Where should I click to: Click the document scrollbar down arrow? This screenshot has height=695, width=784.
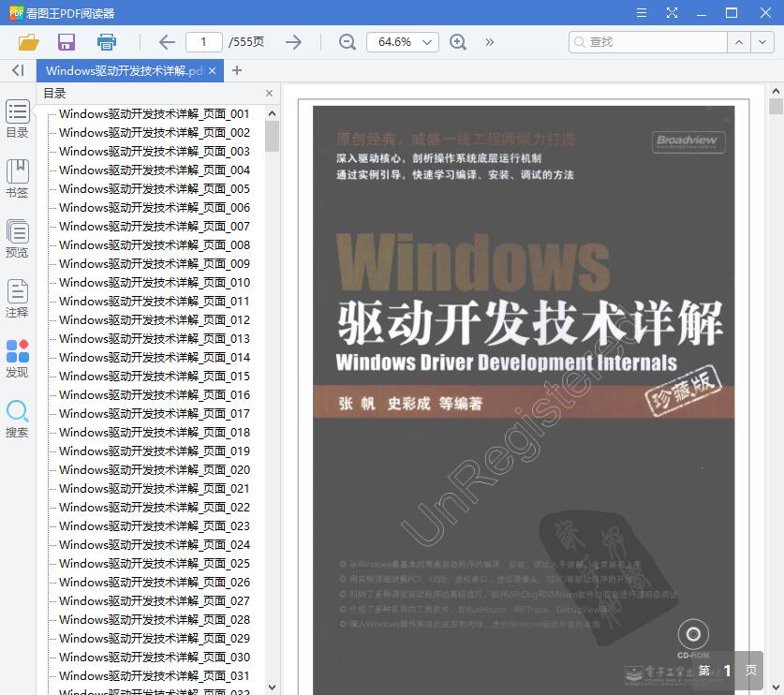[x=776, y=688]
